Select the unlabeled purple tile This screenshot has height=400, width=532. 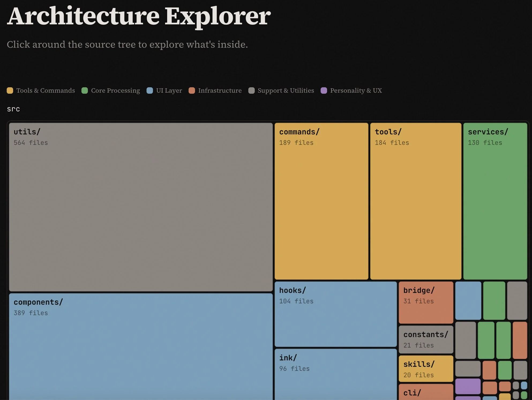[468, 386]
